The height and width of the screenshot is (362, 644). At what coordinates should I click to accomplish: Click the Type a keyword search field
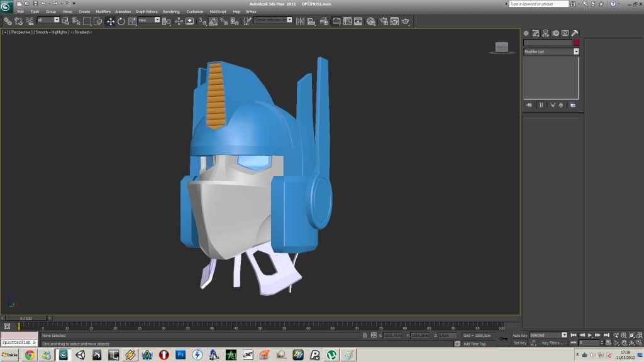[538, 4]
